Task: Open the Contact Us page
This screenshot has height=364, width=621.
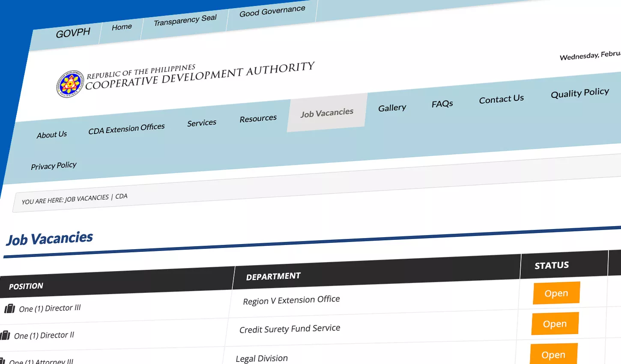Action: click(501, 98)
